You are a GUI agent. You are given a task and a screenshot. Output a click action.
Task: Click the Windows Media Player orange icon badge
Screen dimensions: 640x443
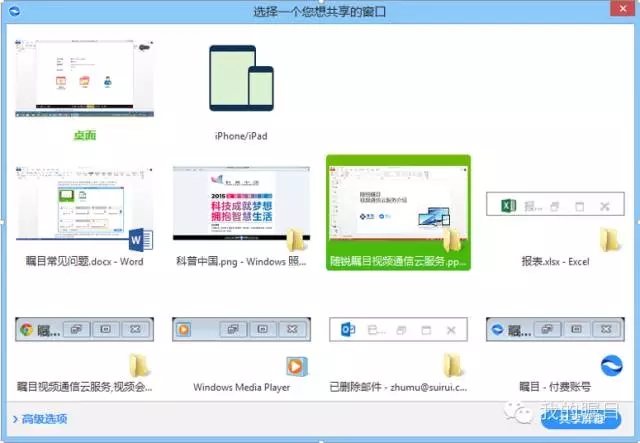(x=297, y=366)
